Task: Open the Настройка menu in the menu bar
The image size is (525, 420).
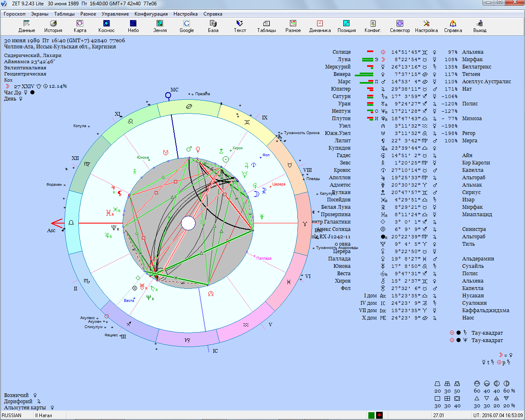Action: pyautogui.click(x=185, y=14)
